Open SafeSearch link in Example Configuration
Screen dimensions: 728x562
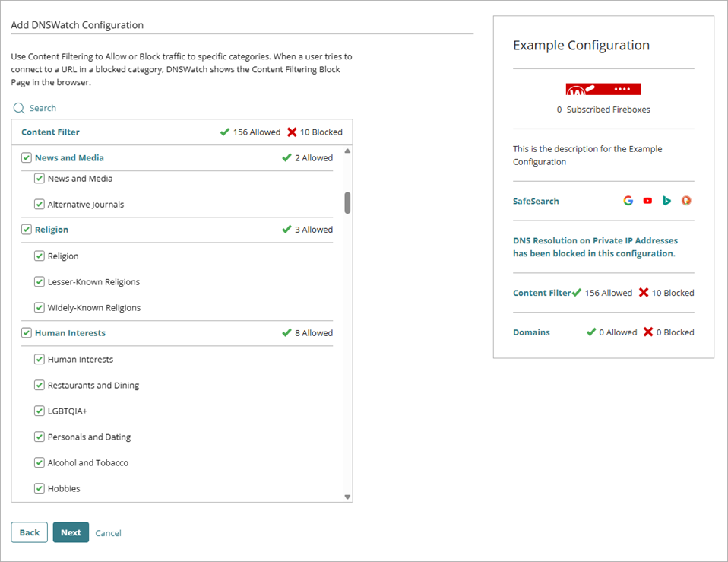(536, 201)
